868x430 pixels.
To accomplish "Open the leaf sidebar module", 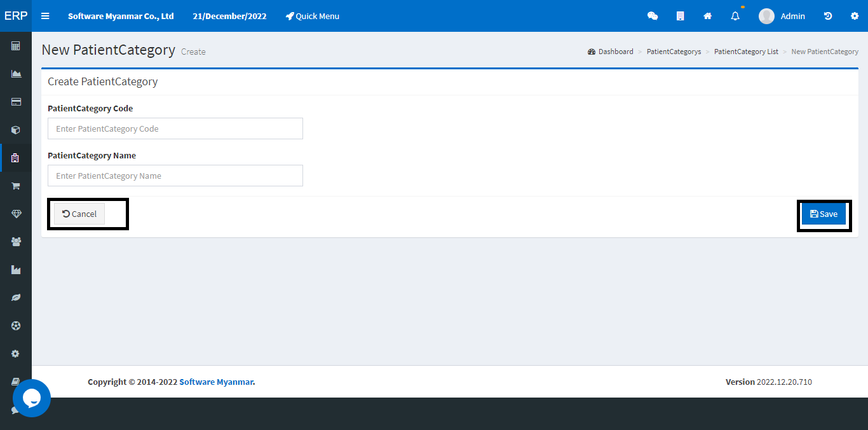I will click(x=16, y=298).
